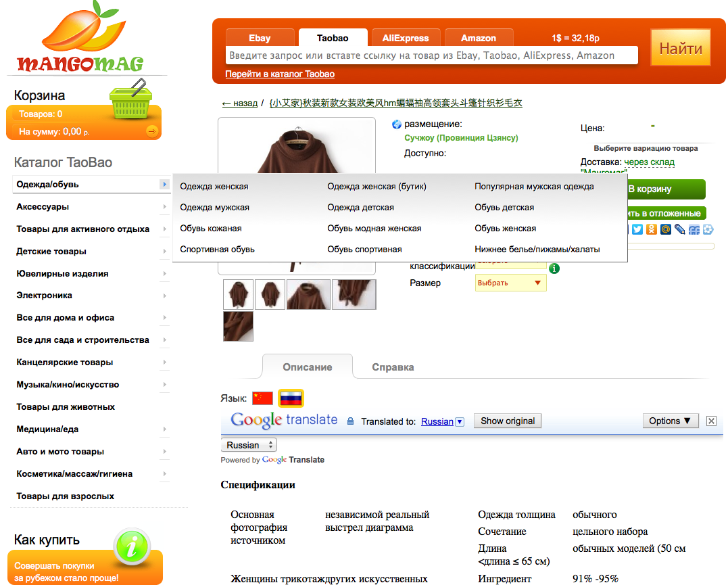Image resolution: width=728 pixels, height=587 pixels.
Task: Open the Товары для взрослых category
Action: pyautogui.click(x=65, y=496)
